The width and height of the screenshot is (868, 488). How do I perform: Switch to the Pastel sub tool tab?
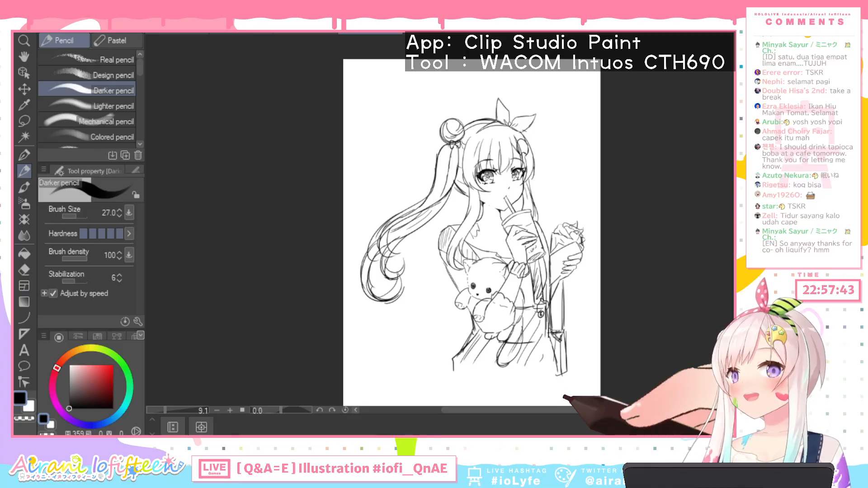tap(117, 41)
